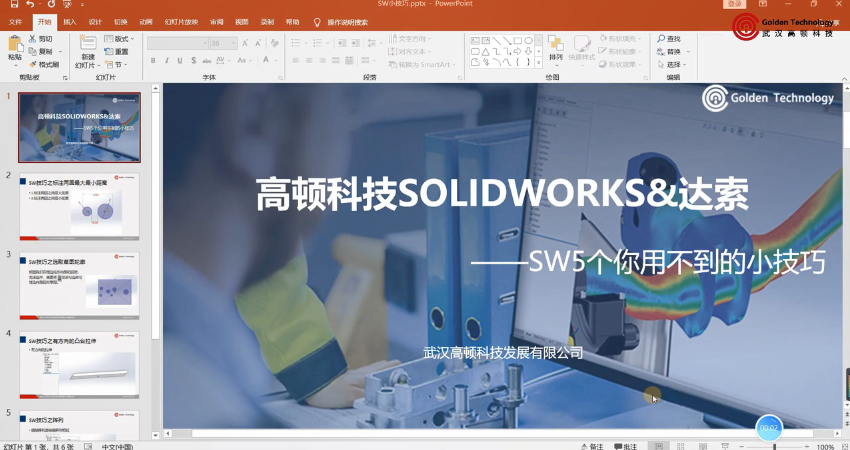Switch to the Insert (插入) tab
Screen dimensions: 850x450
click(x=70, y=22)
